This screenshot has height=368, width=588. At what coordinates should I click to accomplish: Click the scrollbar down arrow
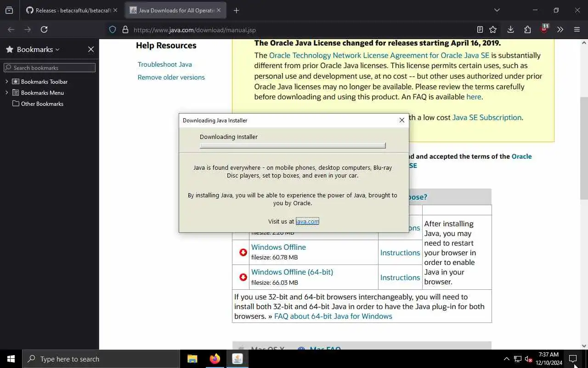(x=584, y=346)
